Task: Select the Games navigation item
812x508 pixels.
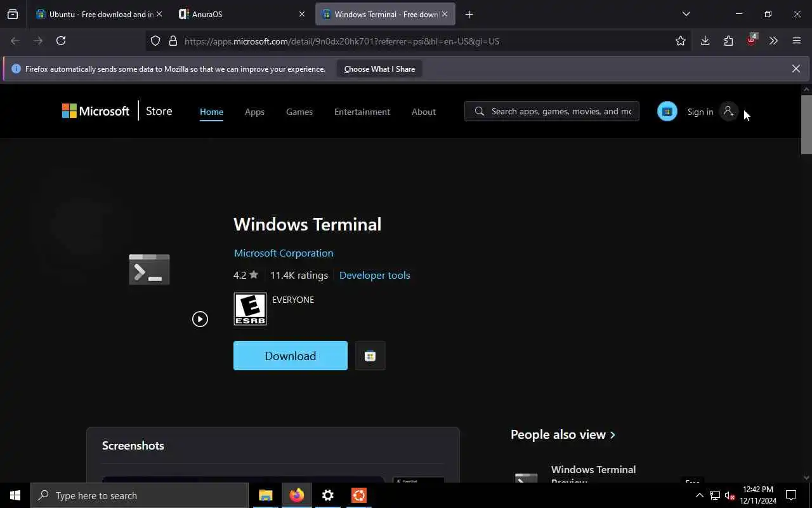Action: [299, 112]
